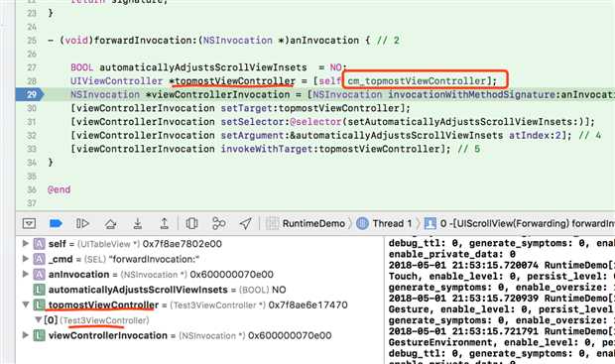
Task: Expand the self variable row
Action: 26,244
